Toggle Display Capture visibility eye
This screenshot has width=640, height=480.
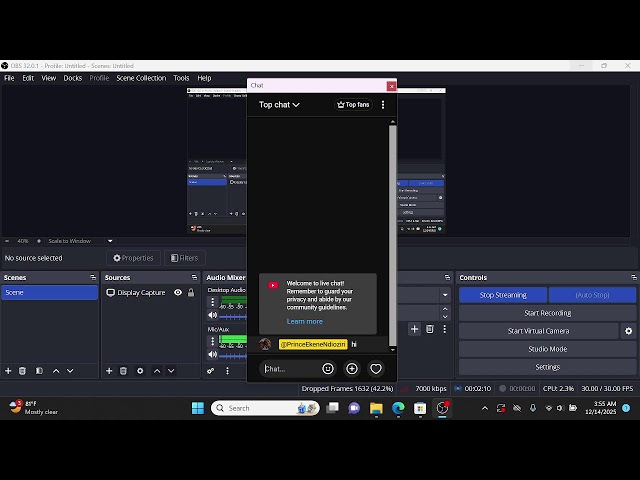178,292
